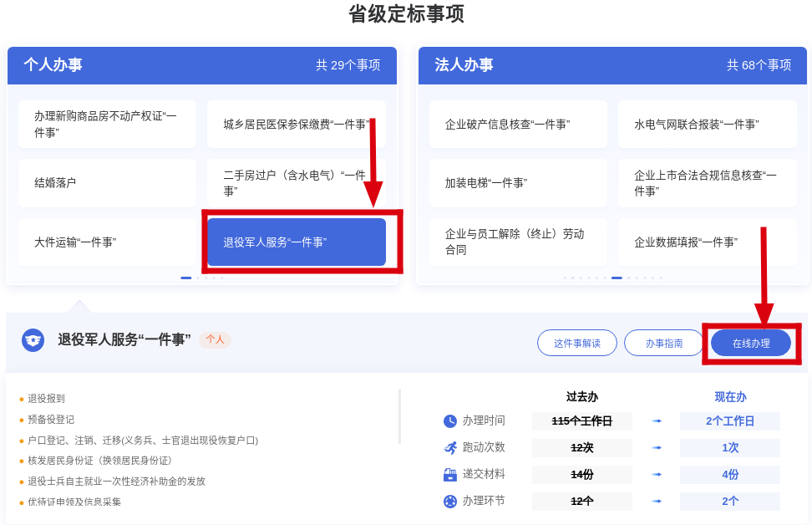Click the 预备役登记 list item
The height and width of the screenshot is (525, 812).
[51, 420]
